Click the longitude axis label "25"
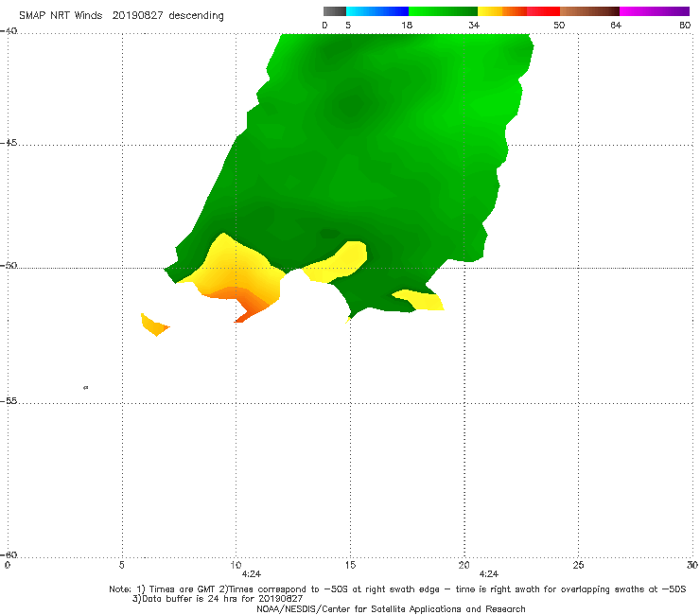Image resolution: width=700 pixels, height=615 pixels. point(578,566)
